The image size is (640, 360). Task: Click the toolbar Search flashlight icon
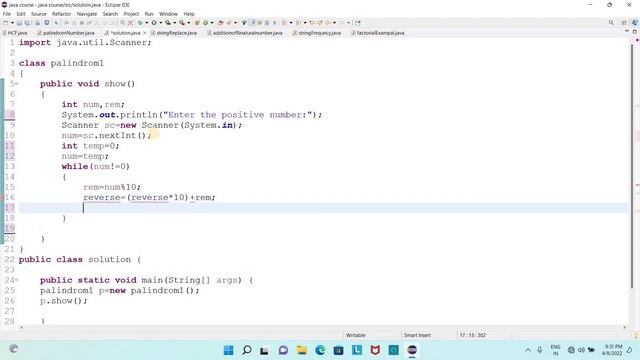pyautogui.click(x=229, y=23)
